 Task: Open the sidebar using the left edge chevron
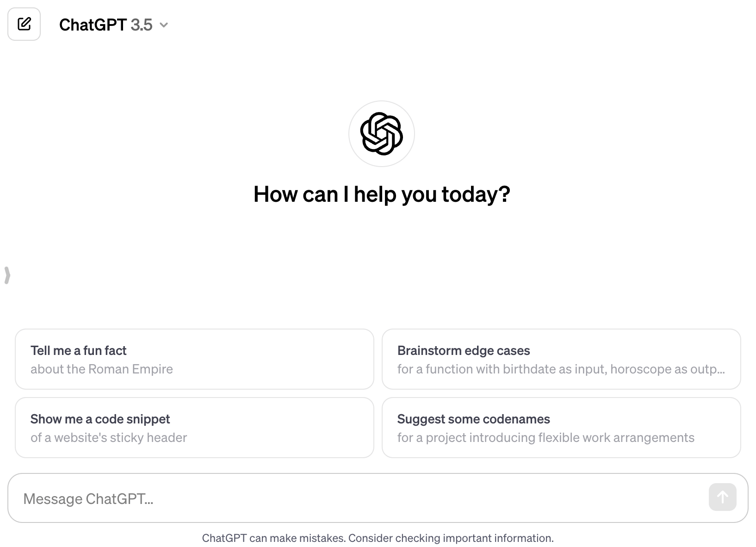7,275
